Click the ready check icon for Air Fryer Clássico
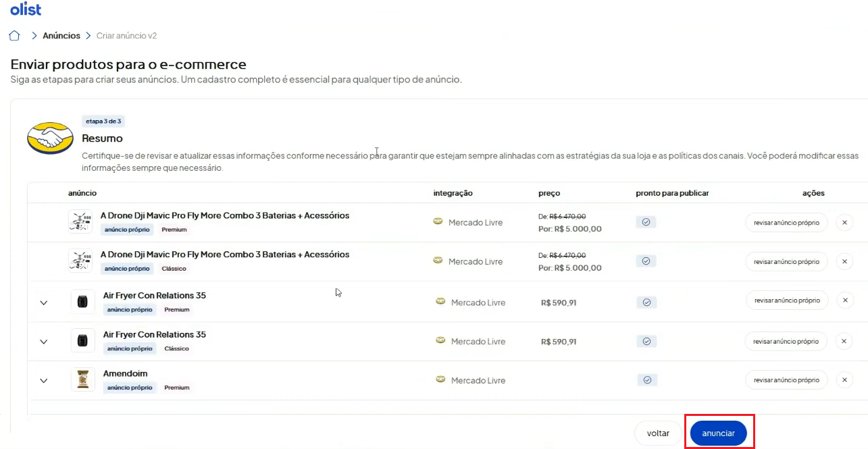 click(646, 342)
